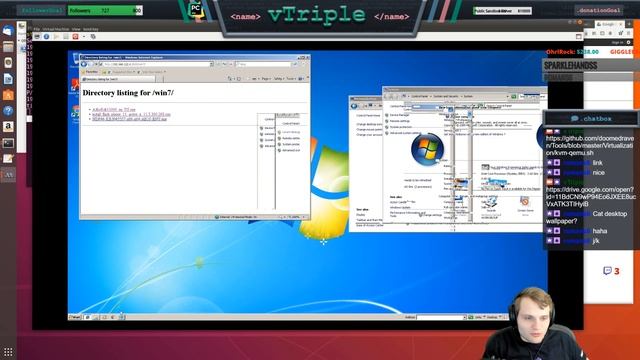This screenshot has width=640, height=360.
Task: Open the third file link in listing
Action: click(129, 119)
